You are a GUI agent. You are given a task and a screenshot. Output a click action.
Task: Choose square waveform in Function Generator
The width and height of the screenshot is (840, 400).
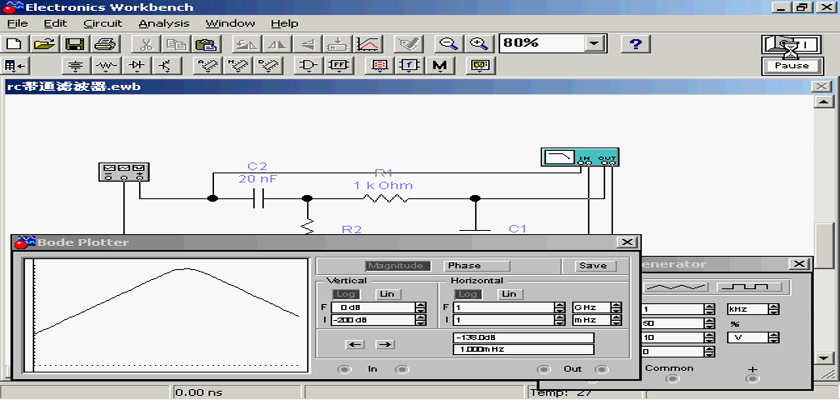click(x=749, y=286)
